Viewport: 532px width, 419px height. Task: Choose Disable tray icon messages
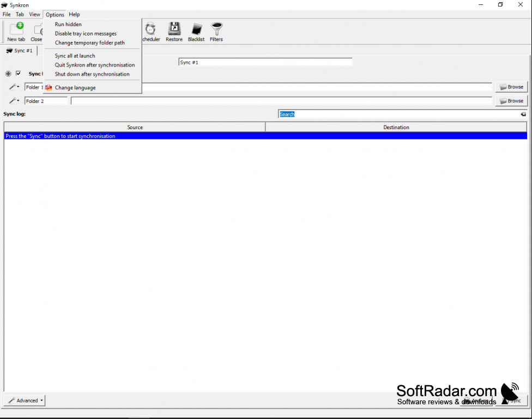(92, 34)
